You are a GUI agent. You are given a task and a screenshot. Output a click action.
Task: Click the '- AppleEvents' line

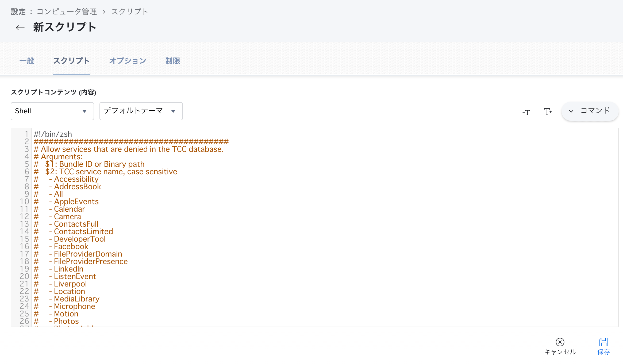click(x=66, y=202)
